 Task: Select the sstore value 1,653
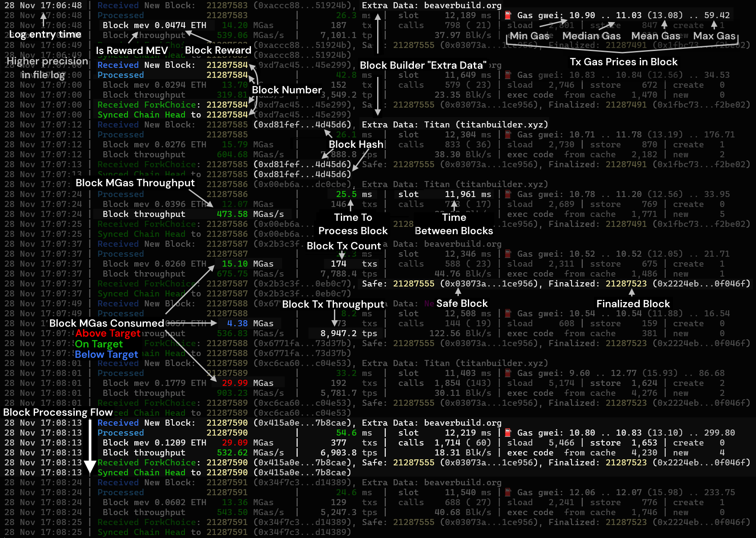click(644, 442)
